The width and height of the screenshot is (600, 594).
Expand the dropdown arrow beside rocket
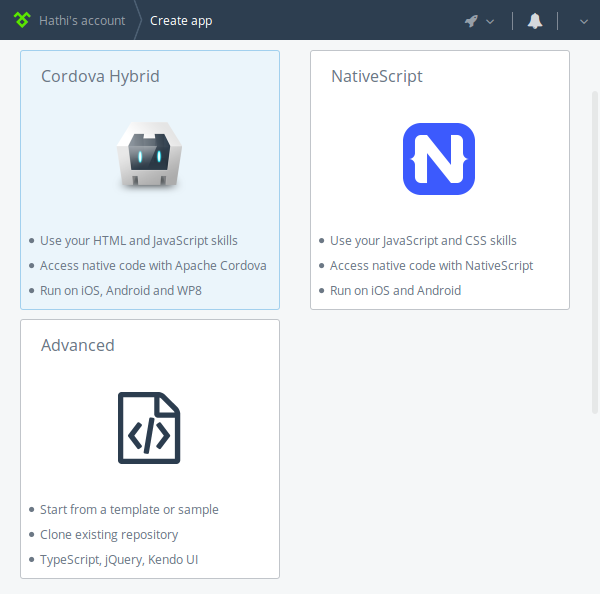click(x=490, y=22)
